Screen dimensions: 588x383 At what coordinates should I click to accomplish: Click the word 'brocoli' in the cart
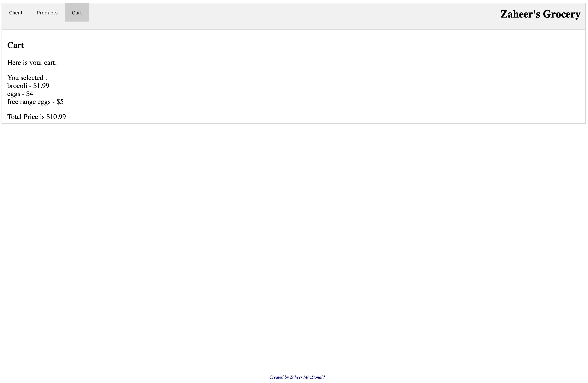pos(17,86)
